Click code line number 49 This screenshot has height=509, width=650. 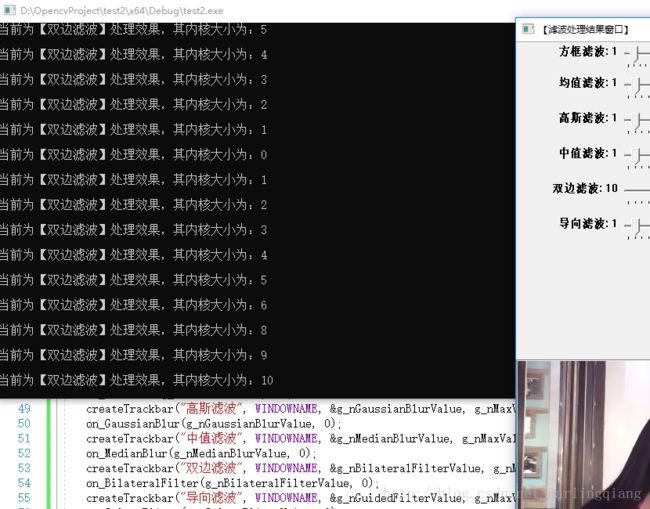click(x=24, y=409)
